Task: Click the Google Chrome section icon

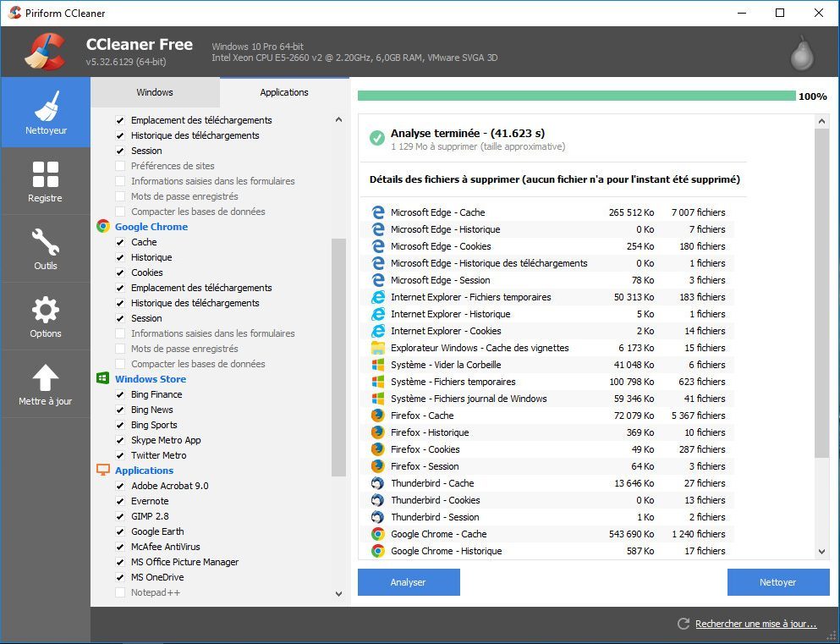Action: coord(103,227)
